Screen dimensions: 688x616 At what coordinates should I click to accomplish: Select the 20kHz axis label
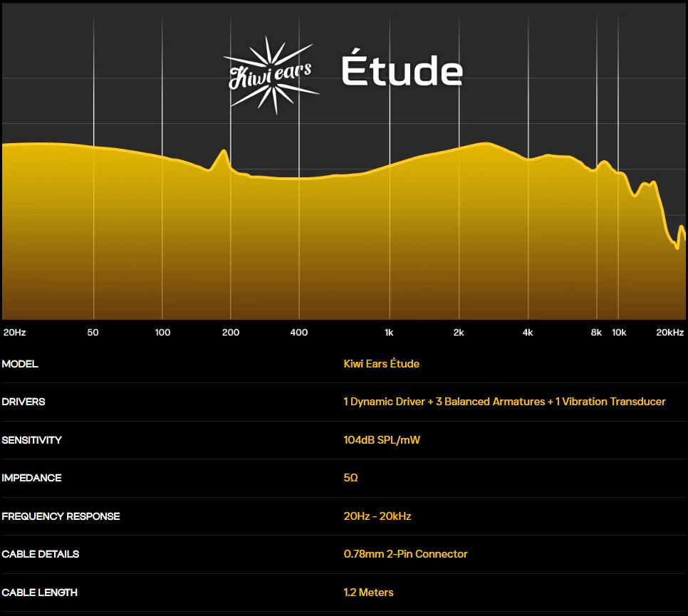(669, 333)
